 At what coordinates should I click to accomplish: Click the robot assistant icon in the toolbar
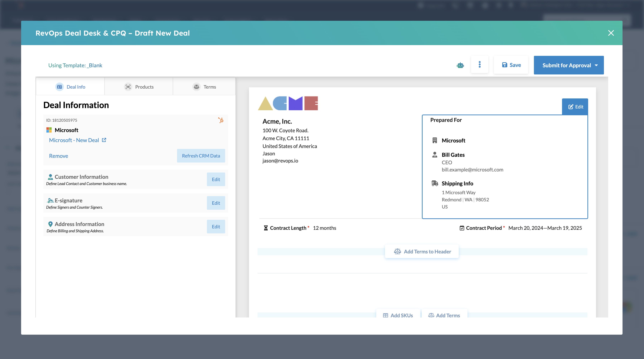(x=460, y=65)
